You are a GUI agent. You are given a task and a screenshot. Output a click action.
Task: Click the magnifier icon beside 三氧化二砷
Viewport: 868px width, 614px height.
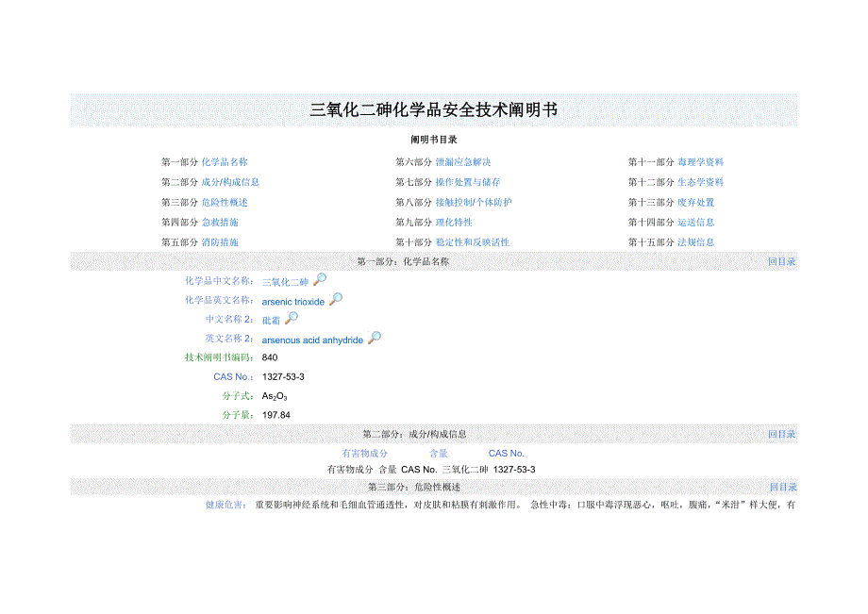[318, 279]
